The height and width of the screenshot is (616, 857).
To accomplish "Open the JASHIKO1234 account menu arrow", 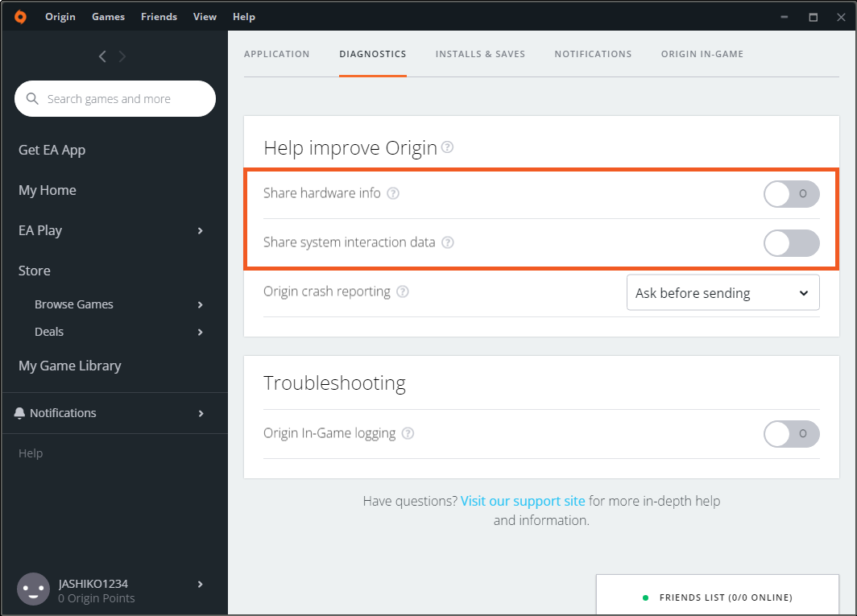I will [200, 585].
